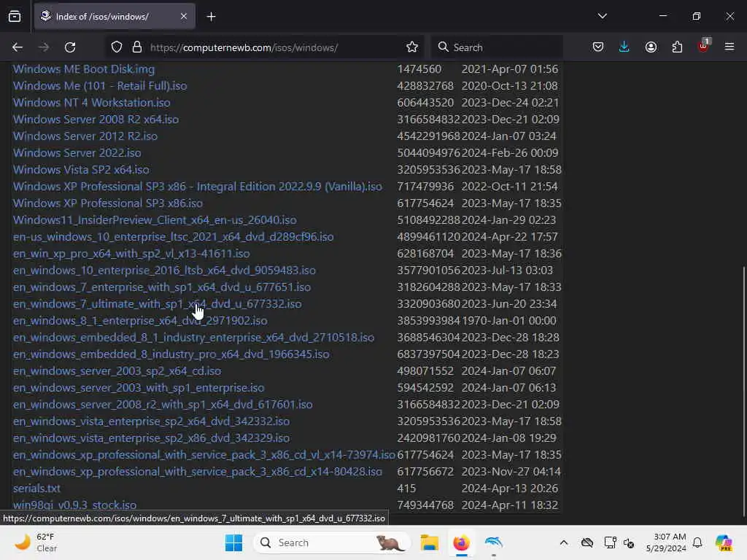Open XP Professional SP3 Integral Edition link
This screenshot has width=747, height=560.
(197, 186)
